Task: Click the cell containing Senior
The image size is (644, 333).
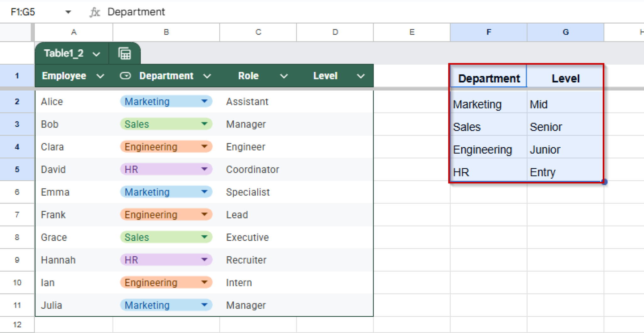Action: coord(546,127)
